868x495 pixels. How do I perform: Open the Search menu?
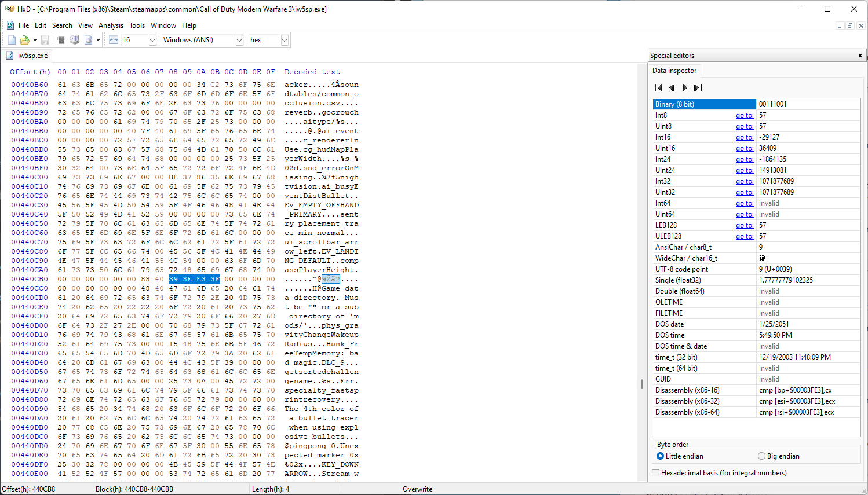coord(62,25)
